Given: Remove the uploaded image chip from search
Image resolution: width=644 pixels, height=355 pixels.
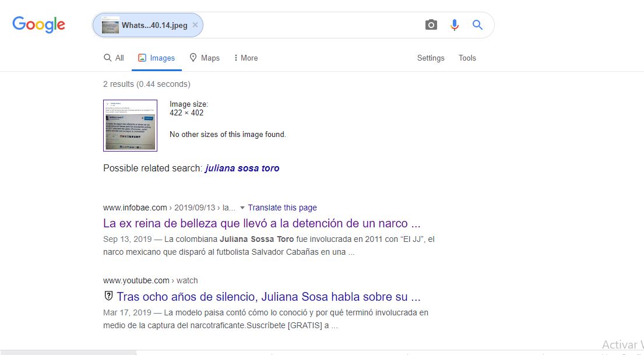Looking at the screenshot, I should (195, 25).
